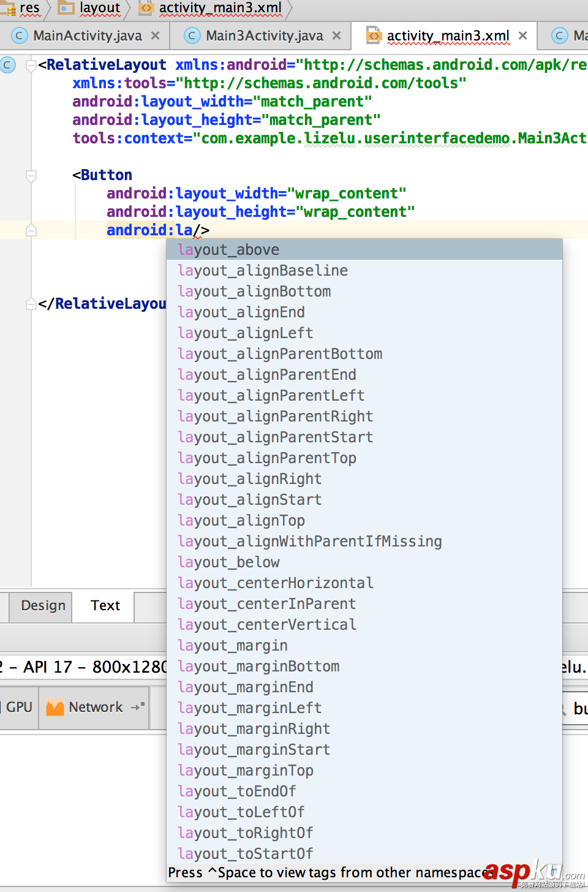Click the layout folder icon in breadcrumb
The height and width of the screenshot is (892, 588).
66,8
